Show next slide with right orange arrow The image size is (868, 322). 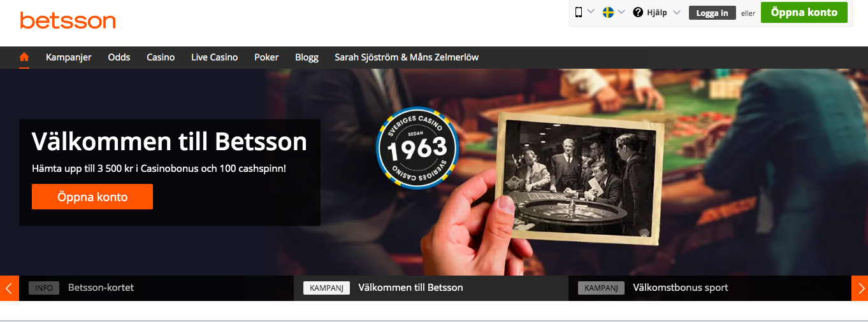point(860,288)
